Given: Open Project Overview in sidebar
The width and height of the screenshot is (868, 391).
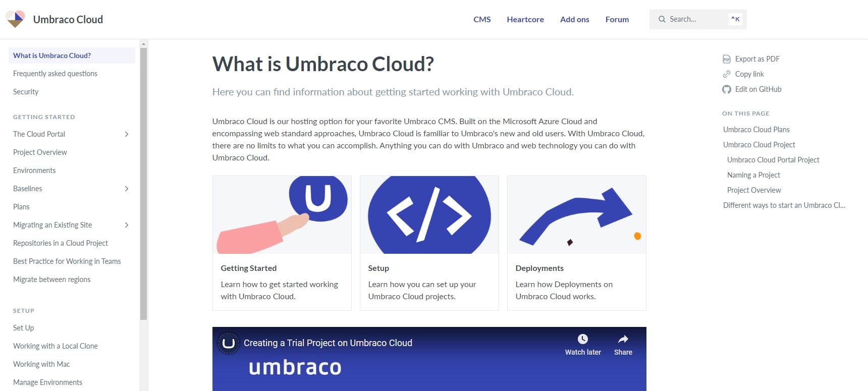Looking at the screenshot, I should tap(40, 152).
